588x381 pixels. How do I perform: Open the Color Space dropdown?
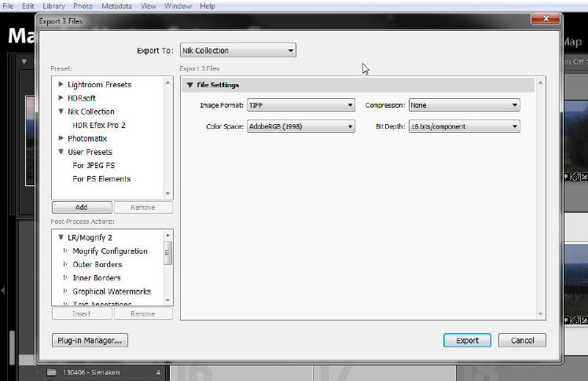pyautogui.click(x=301, y=126)
